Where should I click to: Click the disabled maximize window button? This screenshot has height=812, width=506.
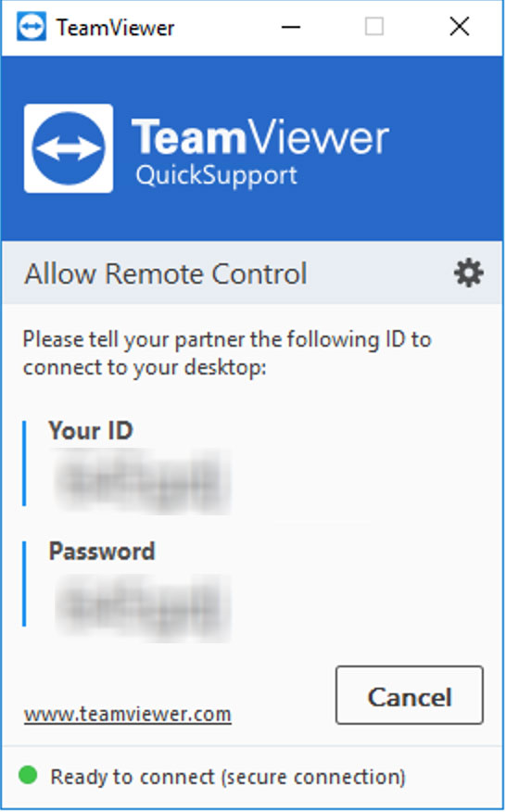click(374, 27)
